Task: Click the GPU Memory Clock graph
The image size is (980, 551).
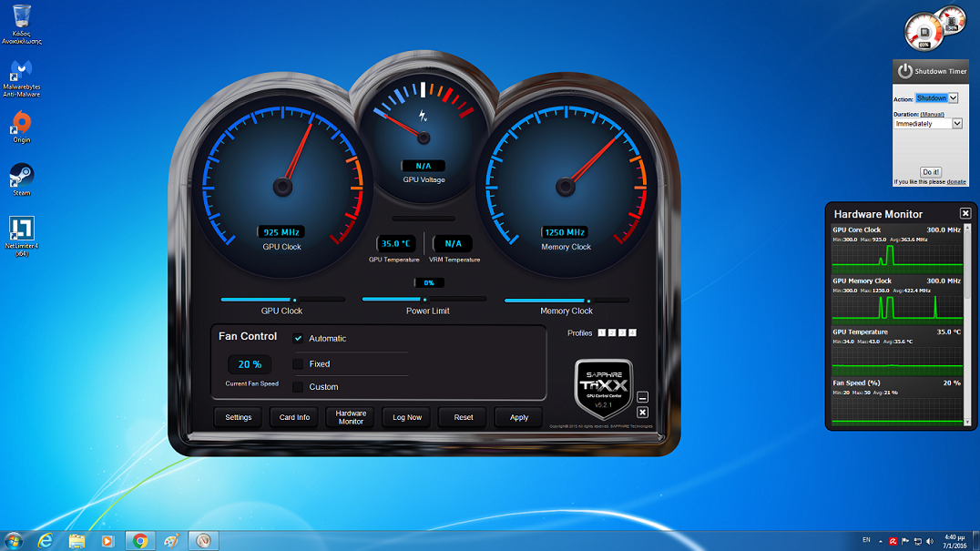Action: 897,310
